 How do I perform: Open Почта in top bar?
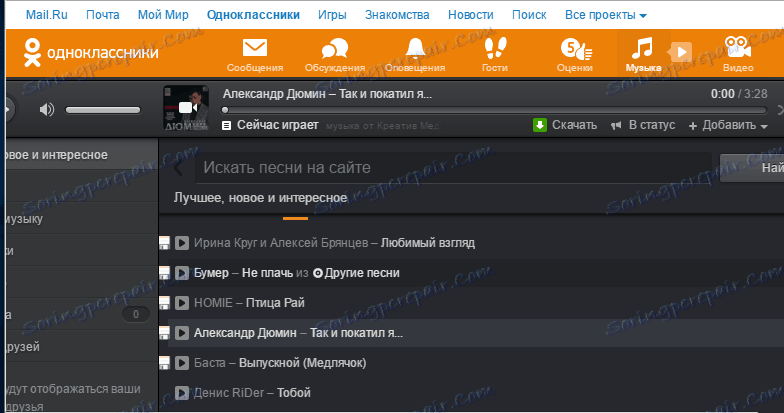pos(102,15)
